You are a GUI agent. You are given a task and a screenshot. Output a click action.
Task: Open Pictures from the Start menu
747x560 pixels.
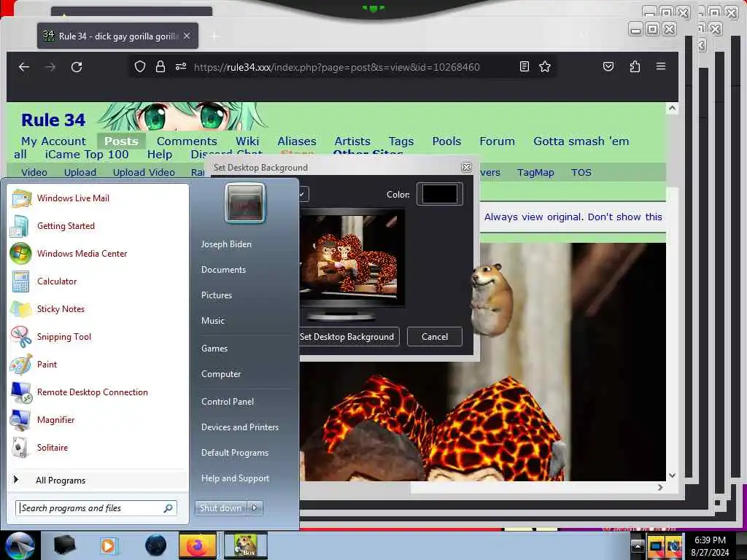(216, 295)
